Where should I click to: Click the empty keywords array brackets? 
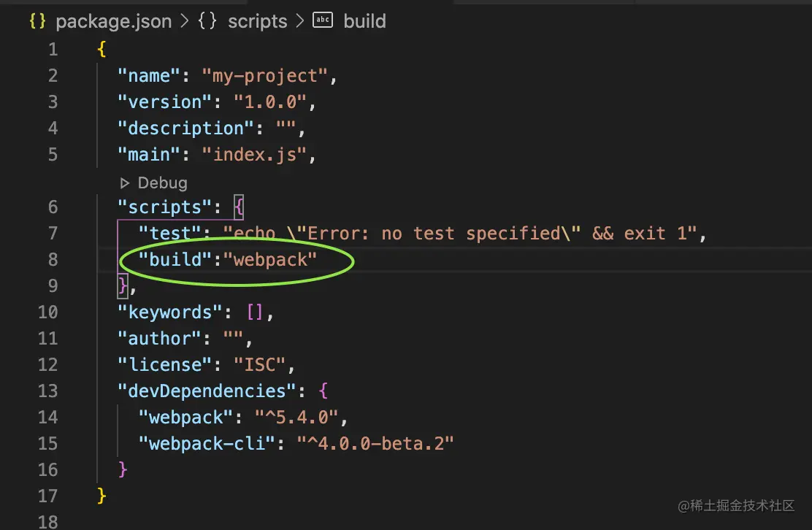click(255, 312)
